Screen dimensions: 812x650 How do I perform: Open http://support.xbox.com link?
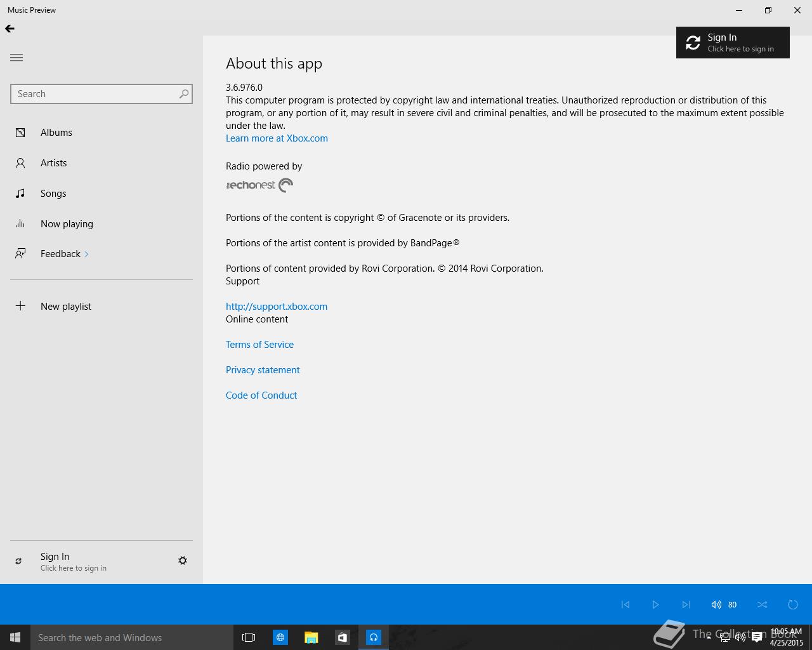tap(277, 307)
